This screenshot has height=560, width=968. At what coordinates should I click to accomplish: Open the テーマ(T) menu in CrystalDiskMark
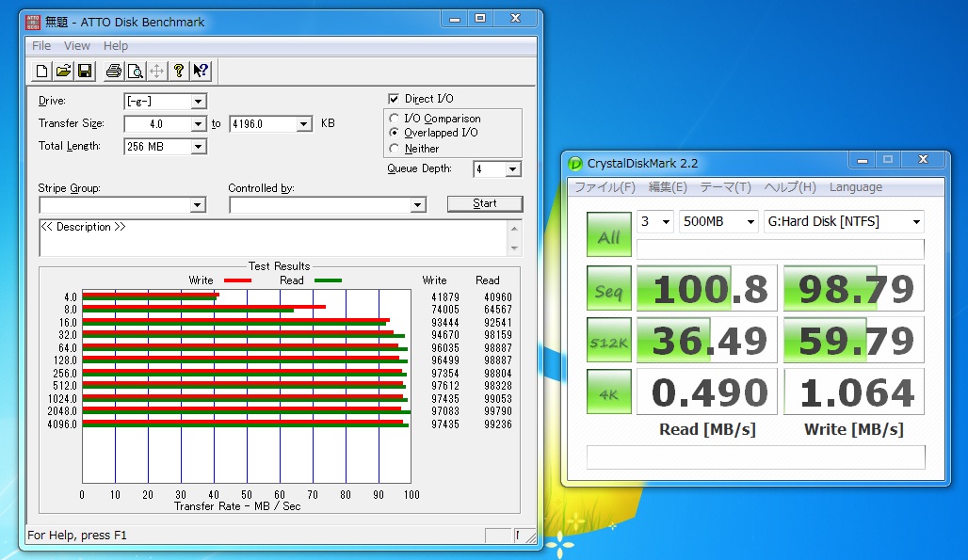pyautogui.click(x=725, y=187)
